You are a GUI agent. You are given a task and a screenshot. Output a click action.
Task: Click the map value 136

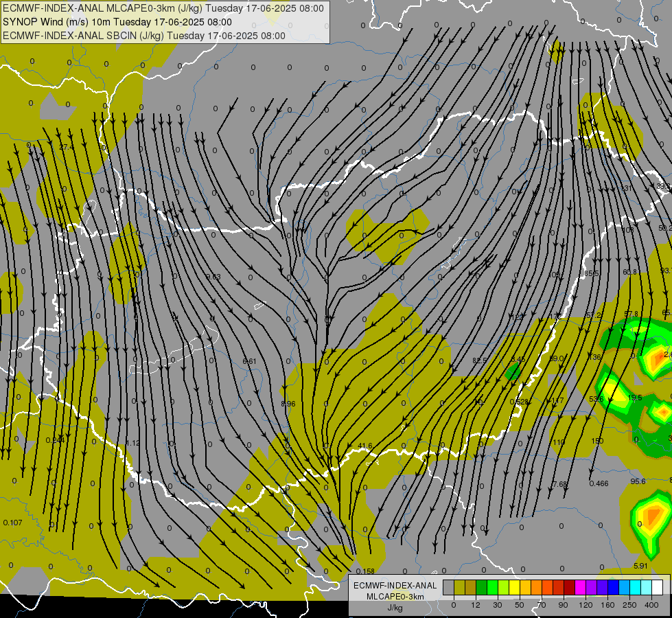595,357
